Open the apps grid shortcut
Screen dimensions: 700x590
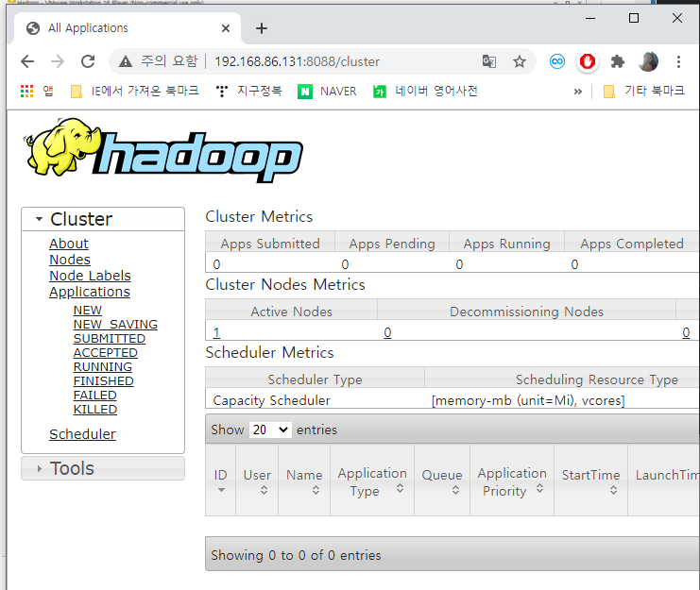point(37,92)
